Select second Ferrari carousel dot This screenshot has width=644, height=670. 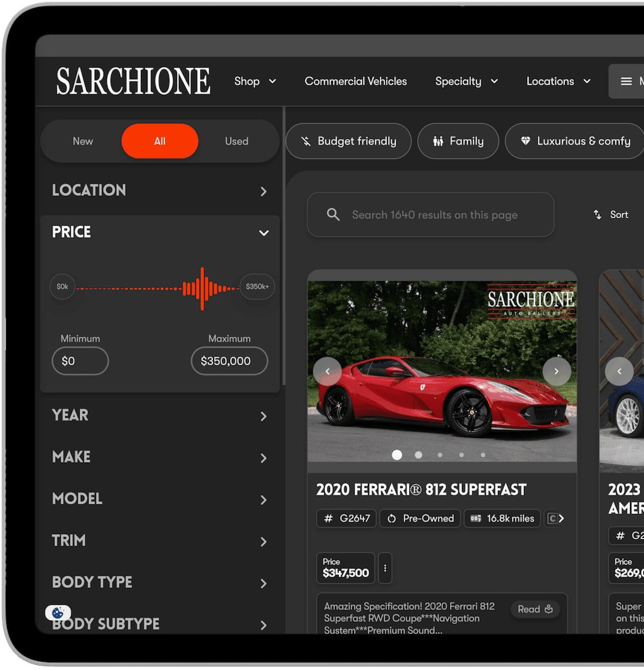coord(418,455)
